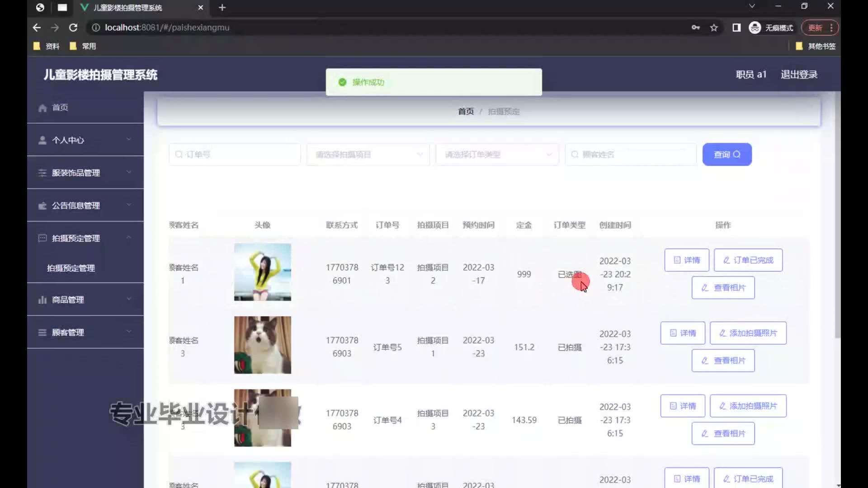868x488 pixels.
Task: Expand 服装饰品管理 sidebar menu
Action: pos(85,173)
